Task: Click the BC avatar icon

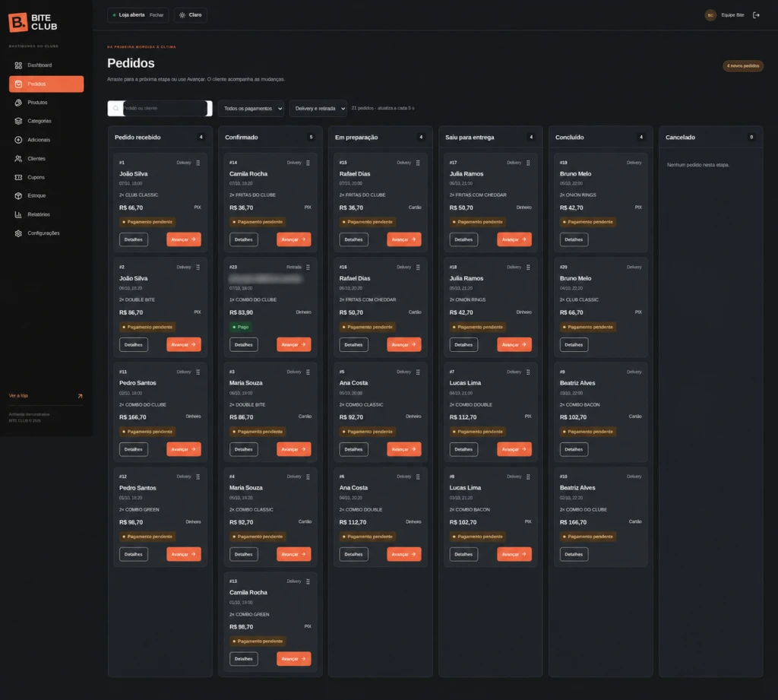Action: (x=710, y=15)
